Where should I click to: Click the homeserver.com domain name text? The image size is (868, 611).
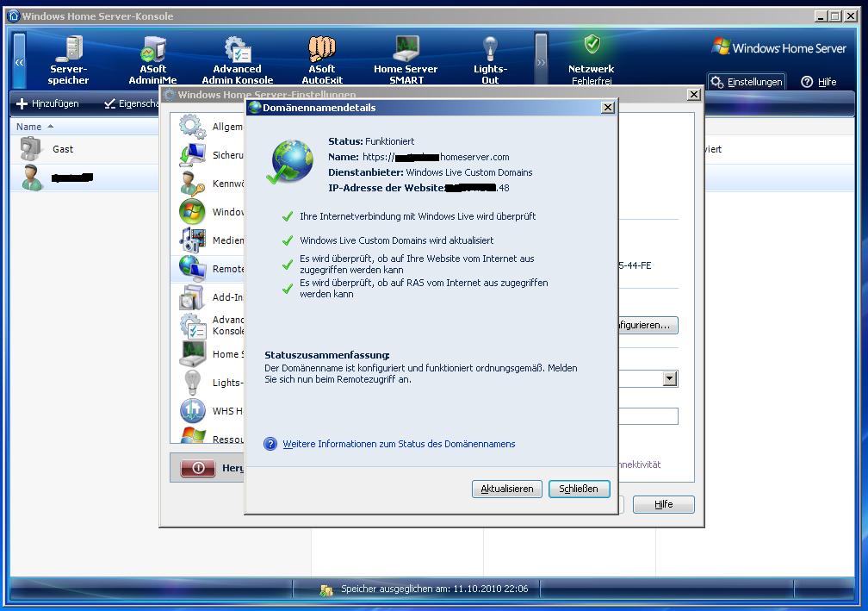click(435, 157)
